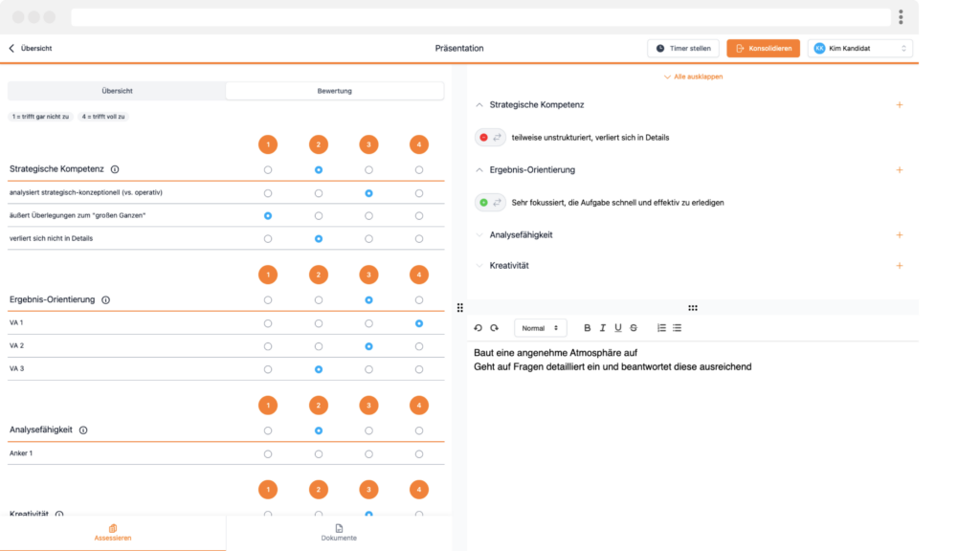Grab the vertical panel splitter handle
Image resolution: width=980 pixels, height=551 pixels.
pos(460,307)
